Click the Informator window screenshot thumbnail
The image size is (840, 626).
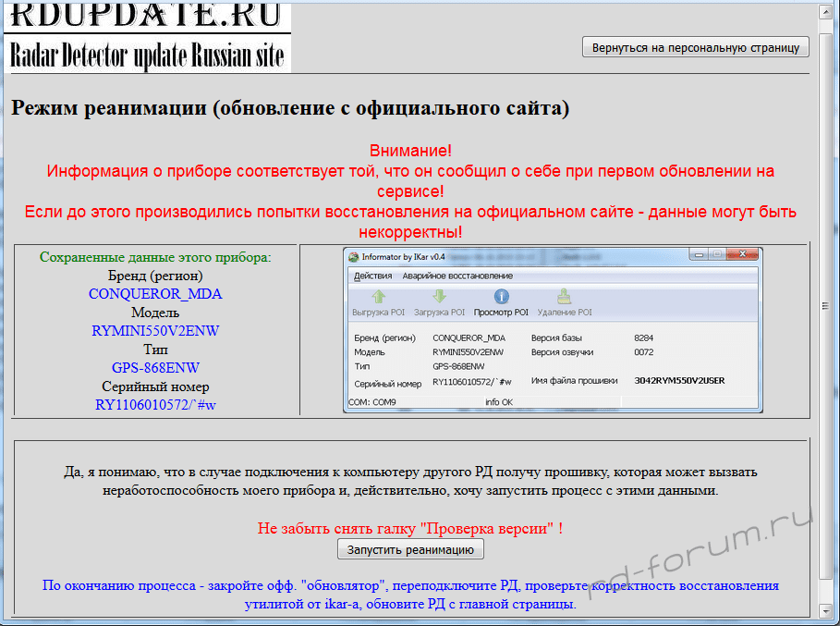(x=553, y=329)
